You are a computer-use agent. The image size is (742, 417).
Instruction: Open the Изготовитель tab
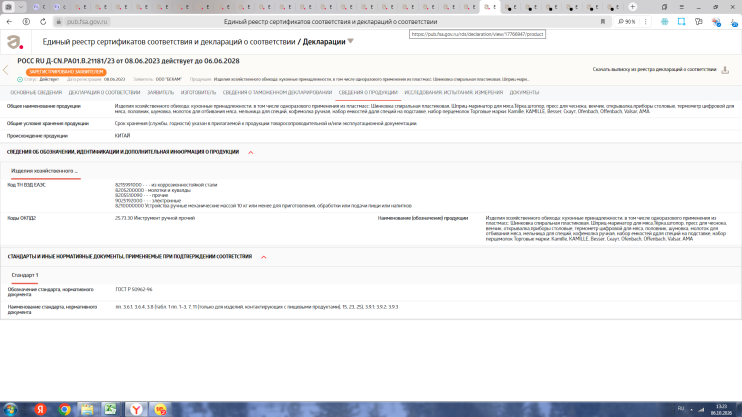[198, 93]
